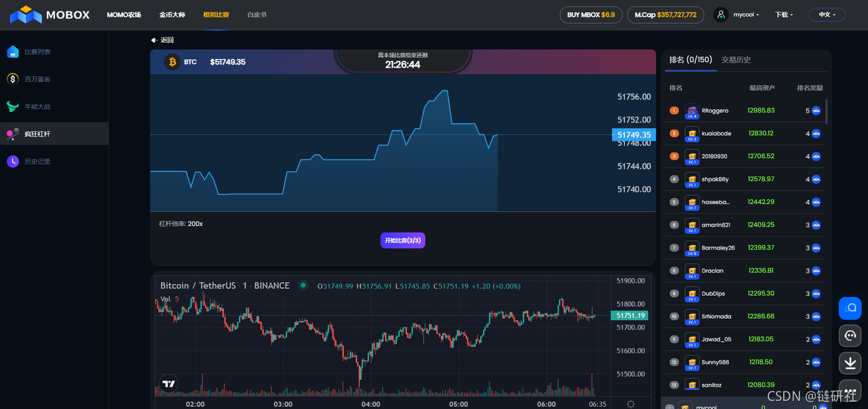Open the 金币大师 menu
The width and height of the screenshot is (868, 409).
click(172, 14)
